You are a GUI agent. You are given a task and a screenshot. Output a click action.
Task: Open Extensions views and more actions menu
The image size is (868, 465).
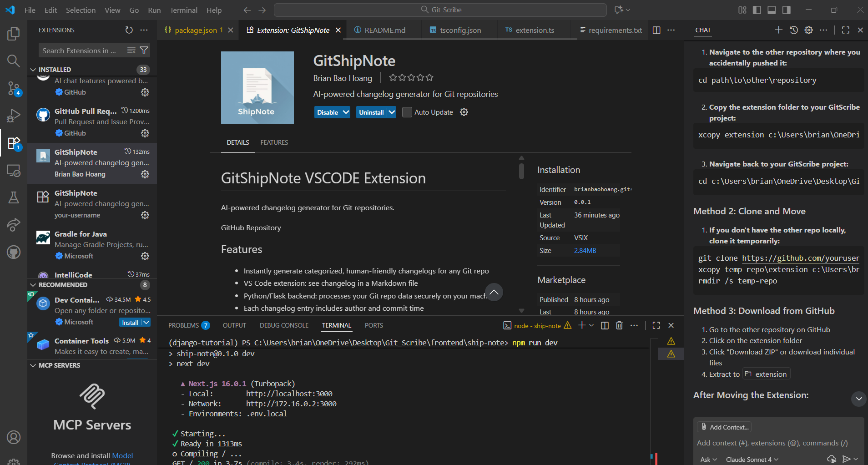144,30
